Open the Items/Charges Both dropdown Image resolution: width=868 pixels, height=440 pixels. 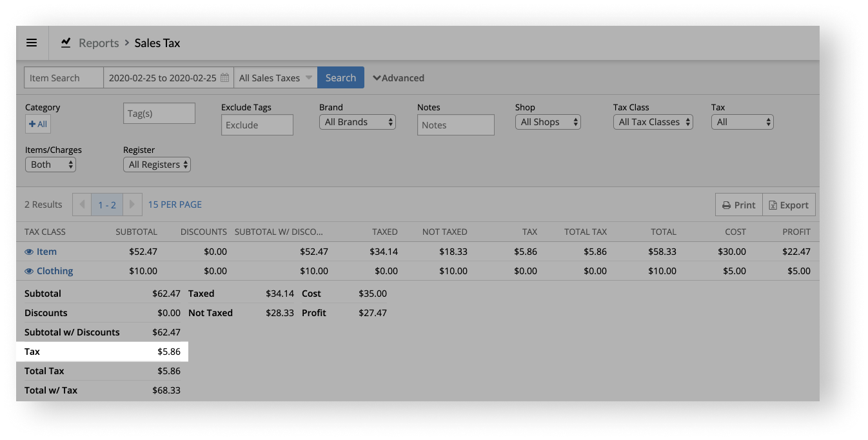50,165
